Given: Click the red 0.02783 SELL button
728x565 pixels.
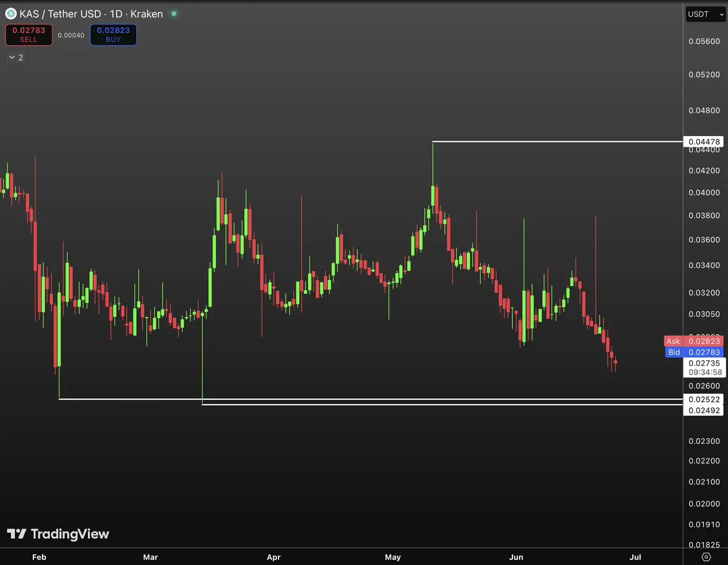Looking at the screenshot, I should (29, 35).
